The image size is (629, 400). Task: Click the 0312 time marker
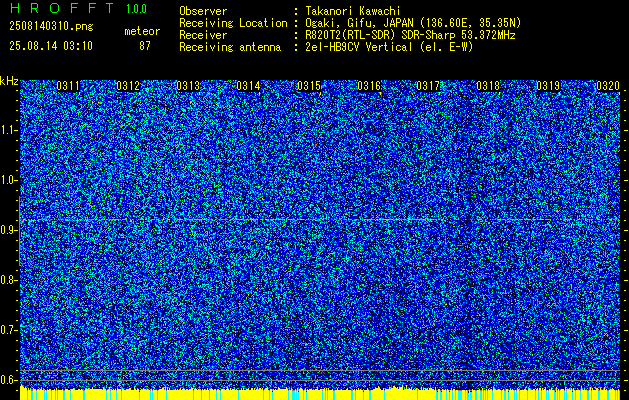(x=128, y=86)
